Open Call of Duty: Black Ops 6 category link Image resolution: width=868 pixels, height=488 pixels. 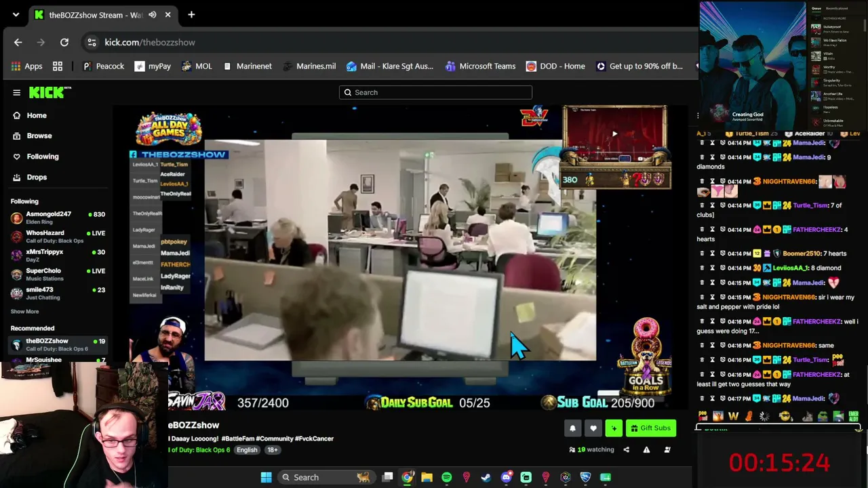199,450
